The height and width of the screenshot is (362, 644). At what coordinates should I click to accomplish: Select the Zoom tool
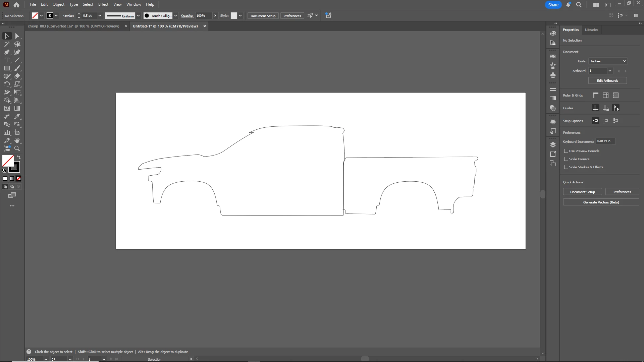coord(17,148)
